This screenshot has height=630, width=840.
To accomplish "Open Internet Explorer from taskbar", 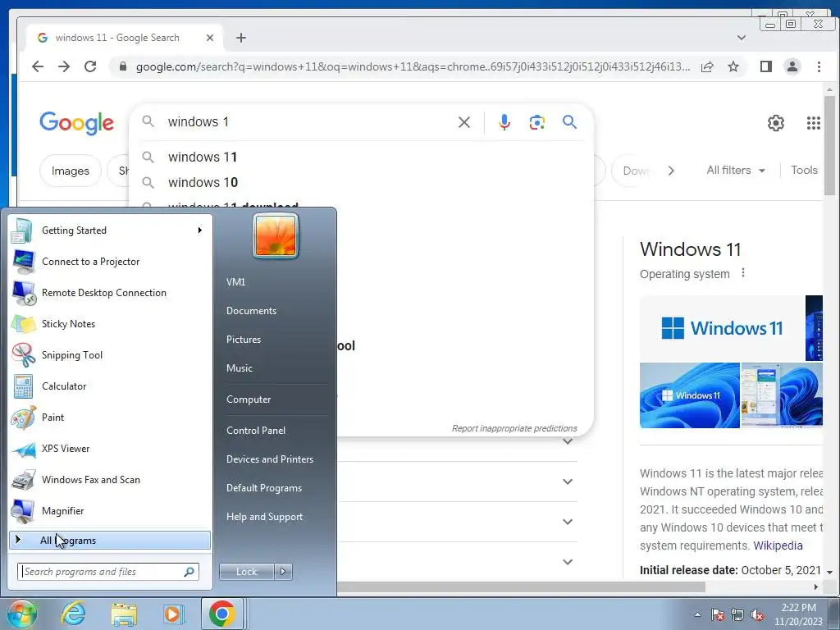I will 72,614.
